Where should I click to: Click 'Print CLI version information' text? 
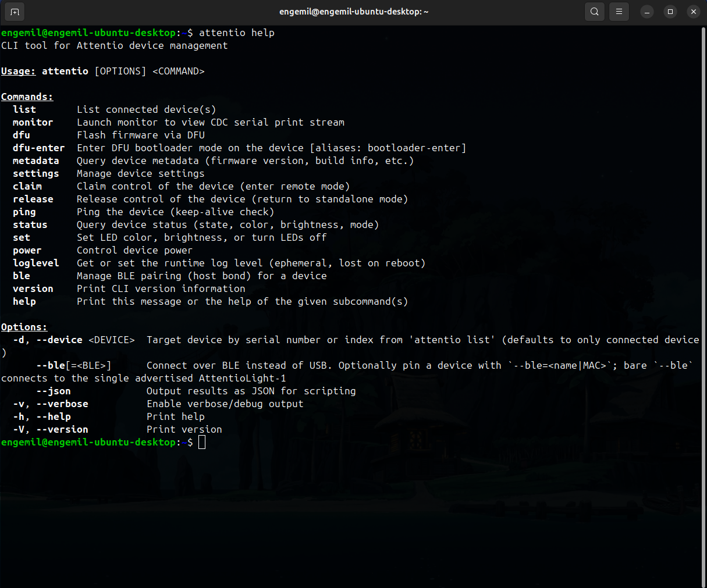[161, 289]
